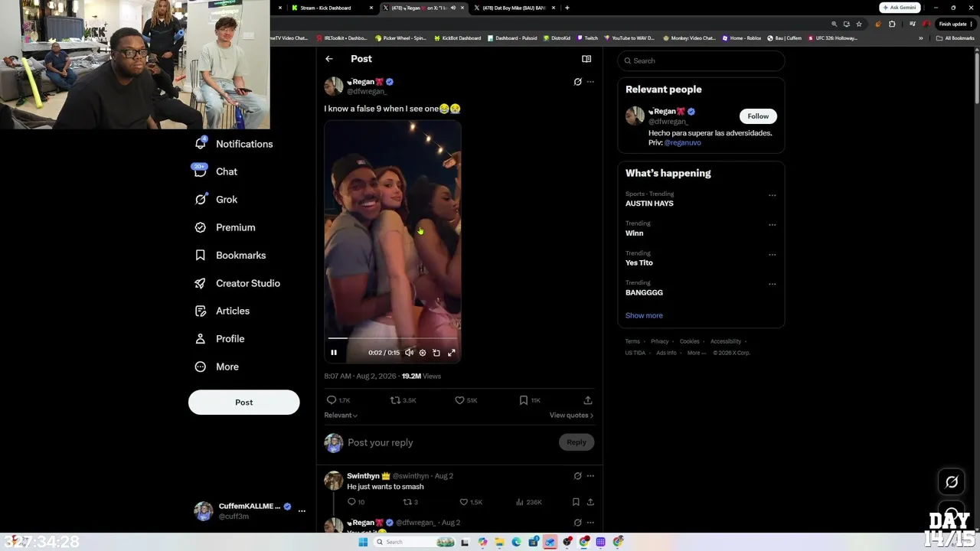Open View quotes link
Image resolution: width=980 pixels, height=551 pixels.
571,416
